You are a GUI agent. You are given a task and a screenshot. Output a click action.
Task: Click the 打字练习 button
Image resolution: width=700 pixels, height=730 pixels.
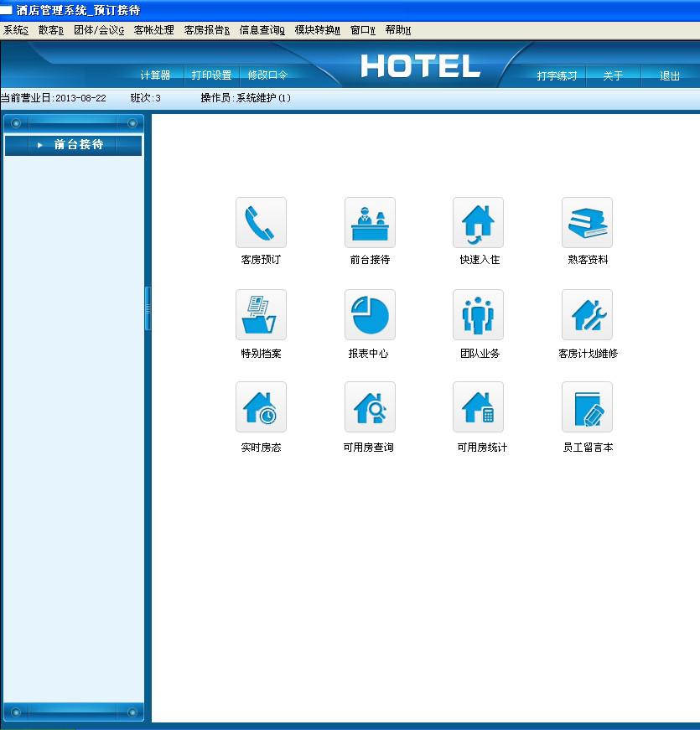point(557,76)
